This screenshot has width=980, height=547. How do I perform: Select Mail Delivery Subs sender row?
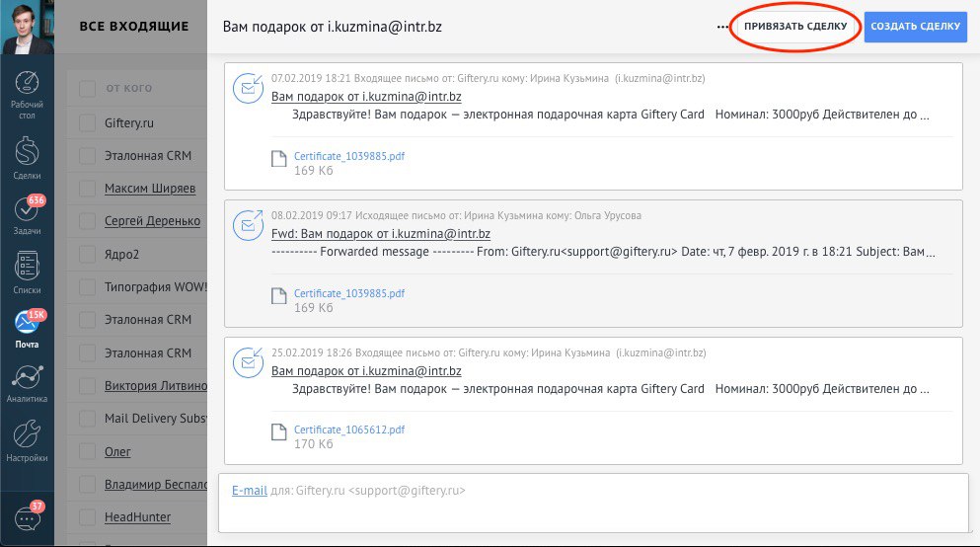[x=156, y=419]
